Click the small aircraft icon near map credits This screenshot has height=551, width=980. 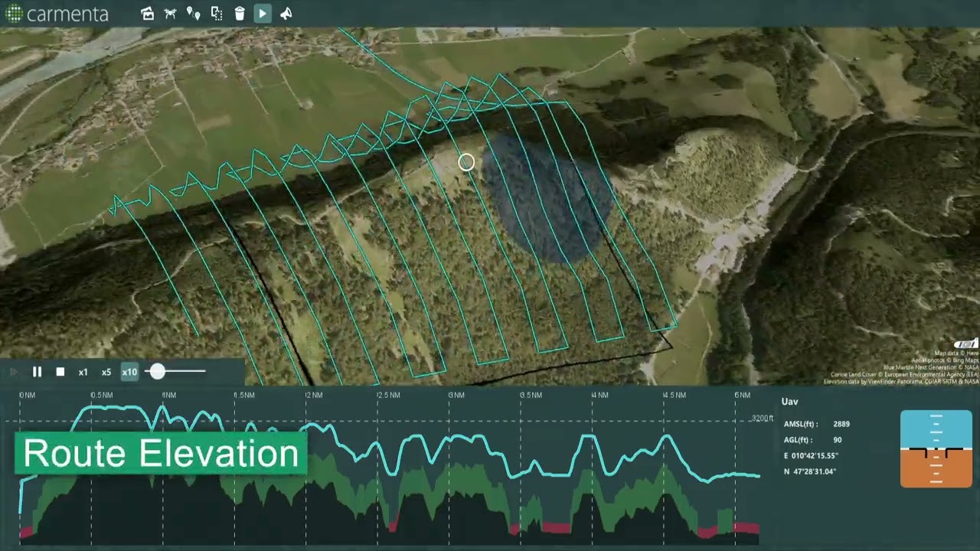pos(967,344)
